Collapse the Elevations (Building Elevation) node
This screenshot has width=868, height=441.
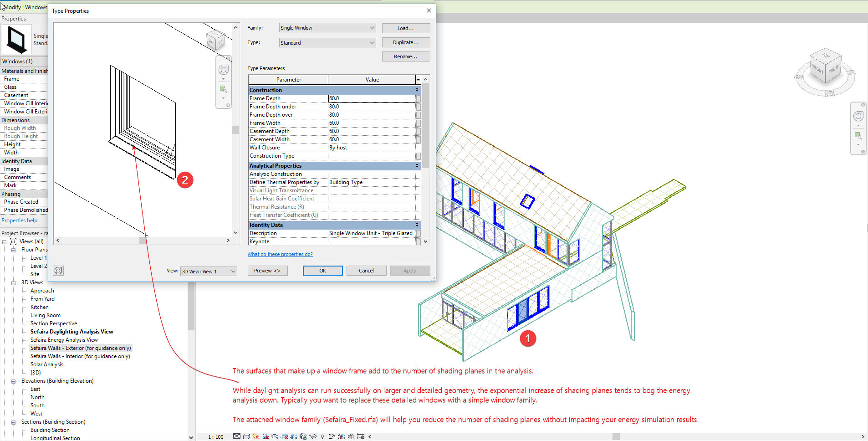14,381
